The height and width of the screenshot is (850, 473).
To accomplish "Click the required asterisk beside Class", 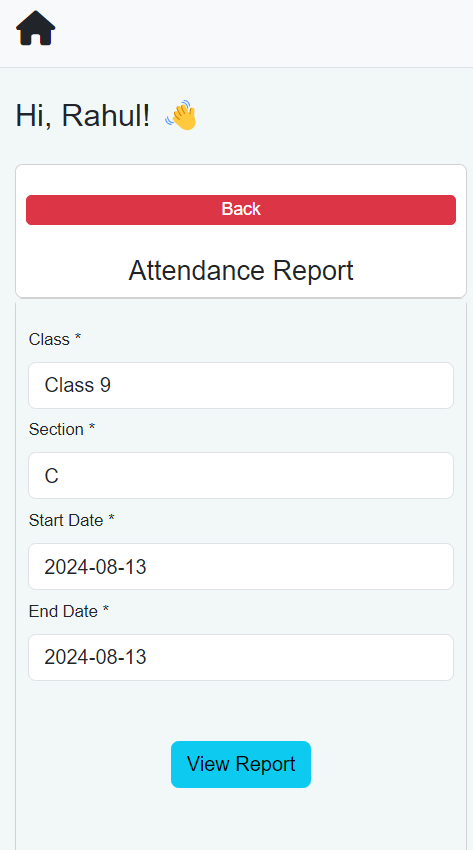I will pos(78,338).
